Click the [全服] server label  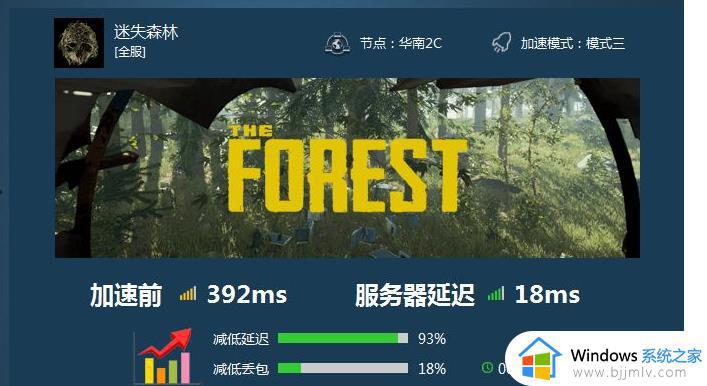(x=130, y=52)
